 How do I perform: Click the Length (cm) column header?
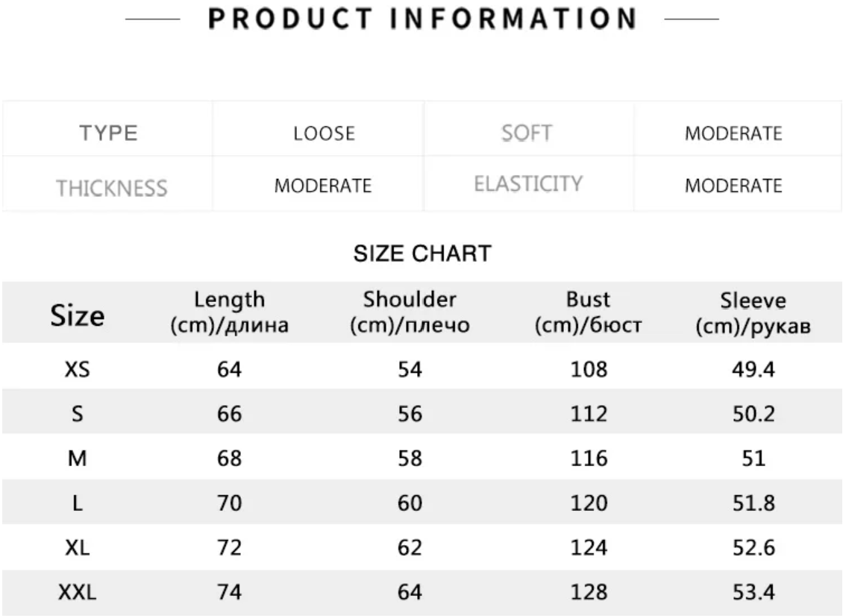click(230, 312)
